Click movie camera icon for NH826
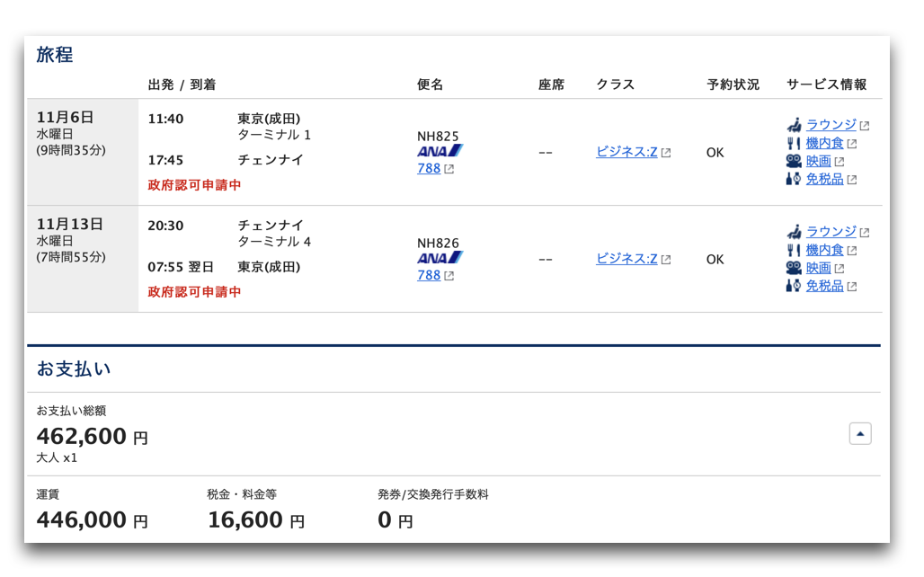 click(794, 268)
